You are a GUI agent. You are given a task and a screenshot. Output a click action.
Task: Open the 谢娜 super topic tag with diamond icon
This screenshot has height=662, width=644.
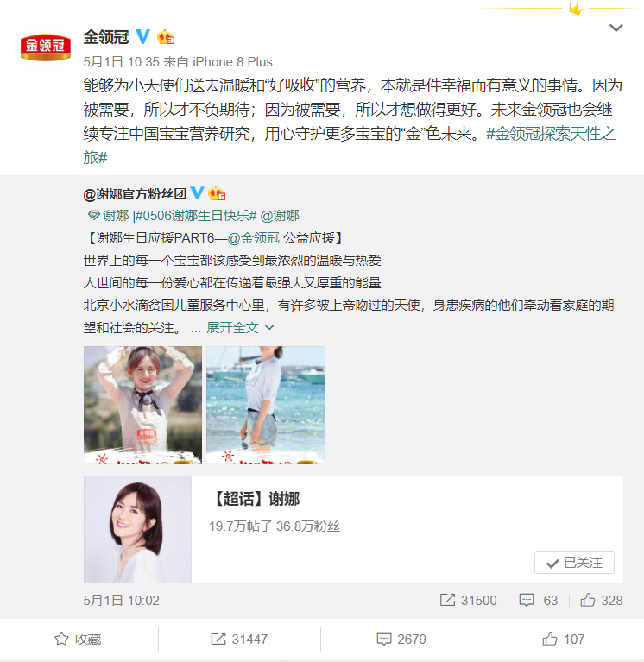[x=108, y=216]
